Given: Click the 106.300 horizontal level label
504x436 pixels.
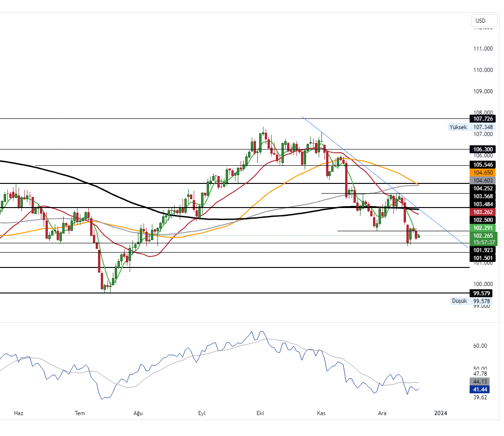Looking at the screenshot, I should tap(483, 150).
